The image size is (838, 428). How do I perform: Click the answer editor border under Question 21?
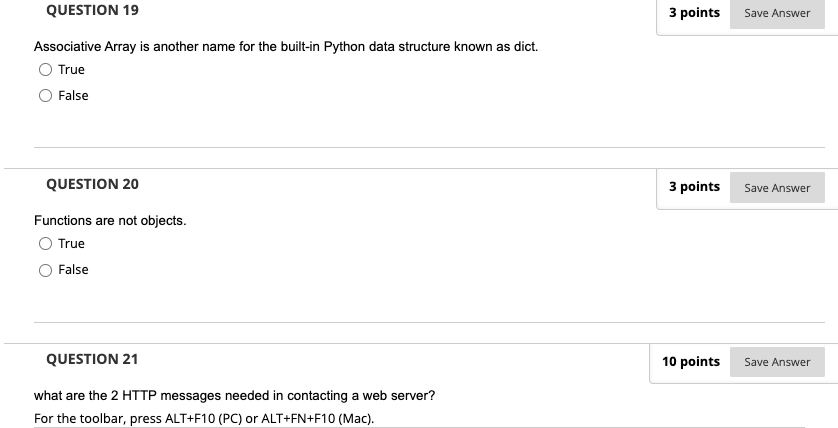(x=419, y=427)
